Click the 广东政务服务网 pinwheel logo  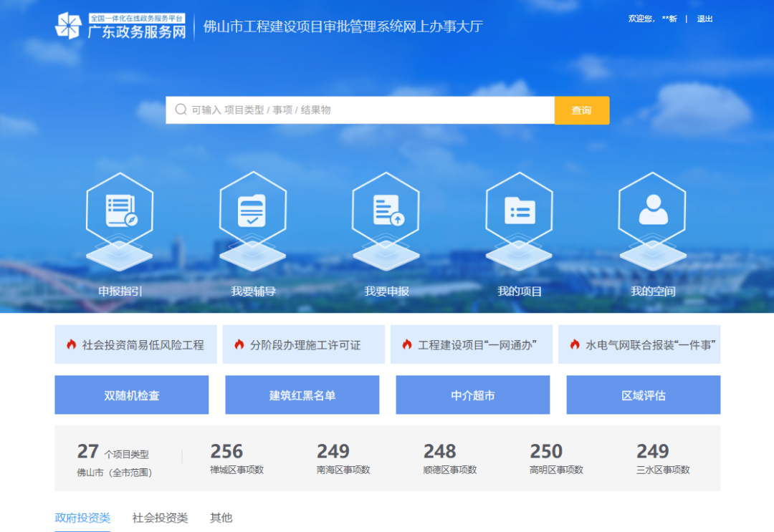(69, 26)
